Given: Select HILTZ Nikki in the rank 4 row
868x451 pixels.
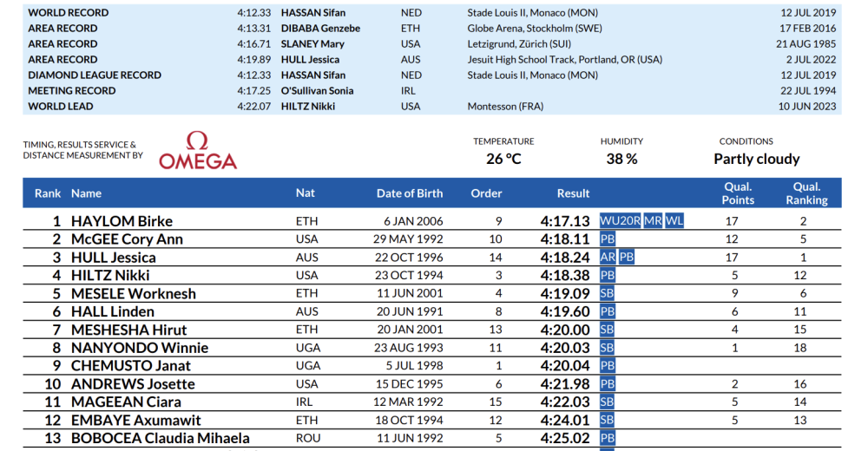Looking at the screenshot, I should click(x=110, y=276).
